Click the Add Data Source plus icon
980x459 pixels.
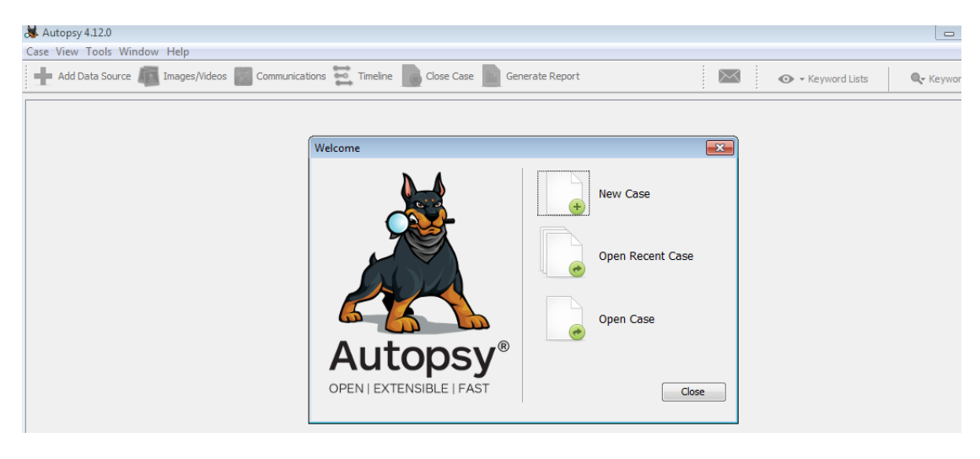43,76
